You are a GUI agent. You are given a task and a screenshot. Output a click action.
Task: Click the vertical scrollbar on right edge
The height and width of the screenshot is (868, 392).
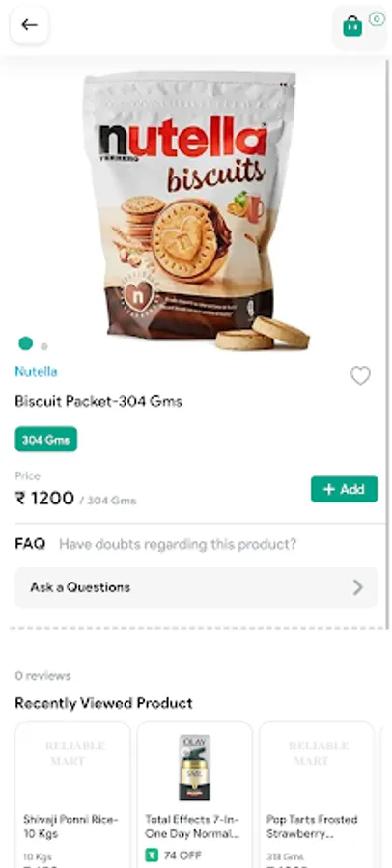coord(387,343)
